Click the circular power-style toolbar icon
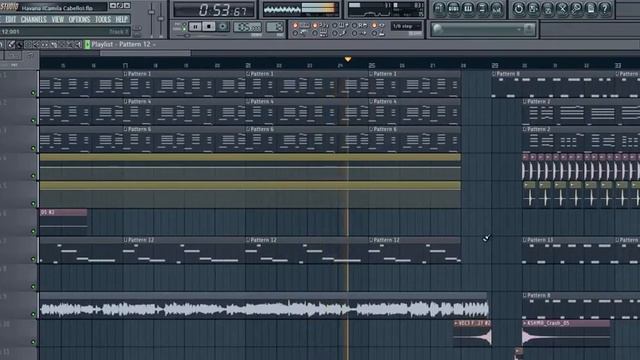The height and width of the screenshot is (360, 640). (518, 9)
